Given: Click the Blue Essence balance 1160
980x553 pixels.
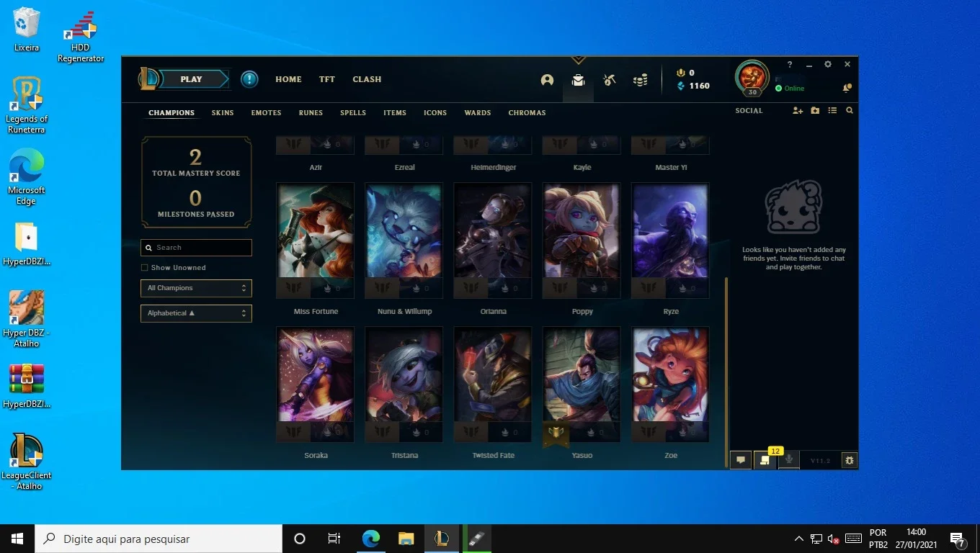Looking at the screenshot, I should click(x=693, y=86).
